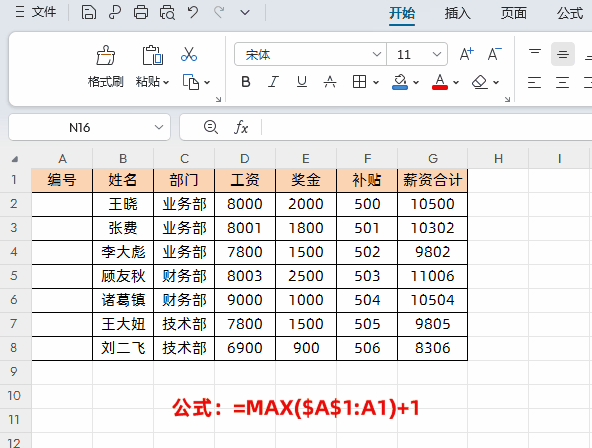The height and width of the screenshot is (448, 592).
Task: Switch to the 插入 tab
Action: 457,13
